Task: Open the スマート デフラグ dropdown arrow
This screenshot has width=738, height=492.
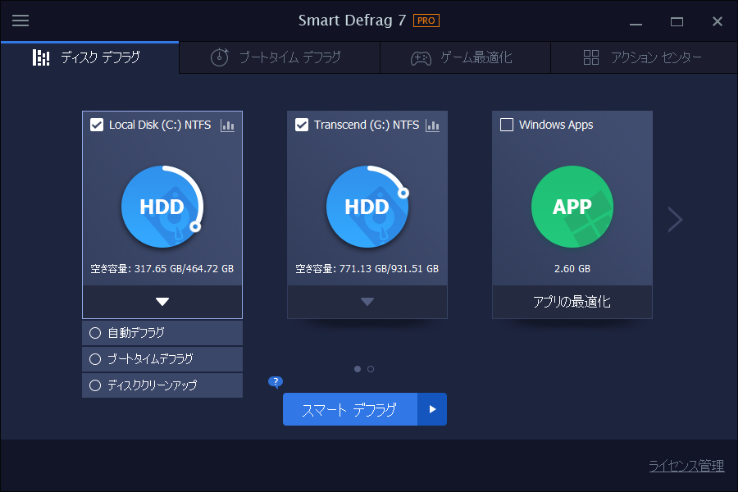Action: (x=432, y=410)
